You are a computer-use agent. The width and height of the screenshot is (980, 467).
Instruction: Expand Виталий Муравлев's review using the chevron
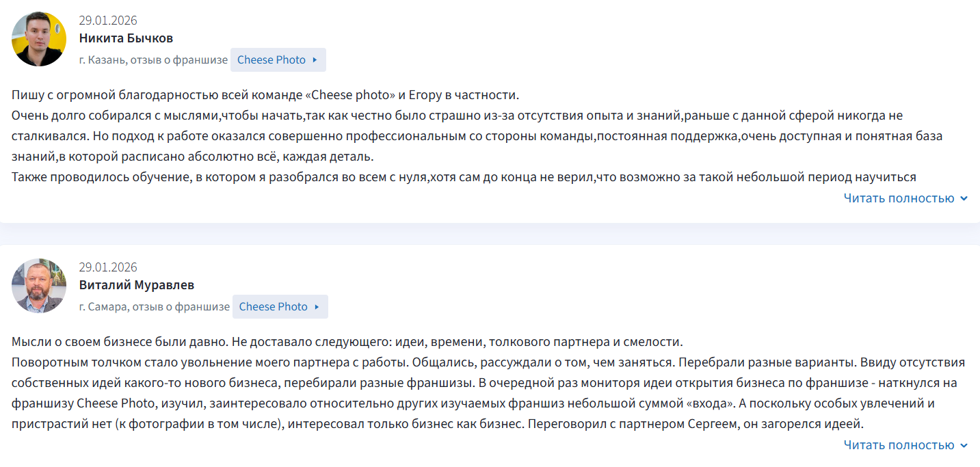coord(964,446)
